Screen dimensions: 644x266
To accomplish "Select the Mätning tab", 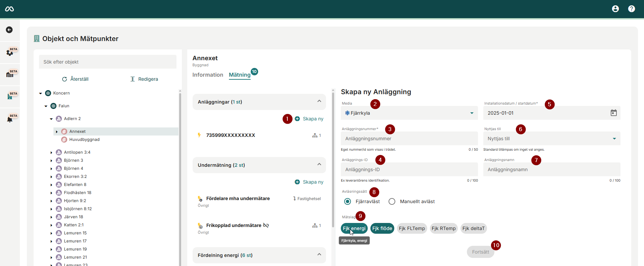I will pos(239,75).
